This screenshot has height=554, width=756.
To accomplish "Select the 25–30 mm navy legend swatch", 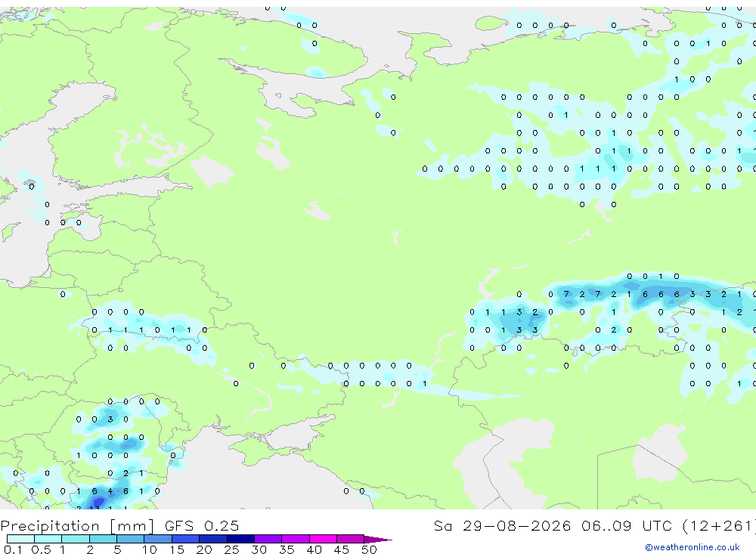I will [x=240, y=539].
